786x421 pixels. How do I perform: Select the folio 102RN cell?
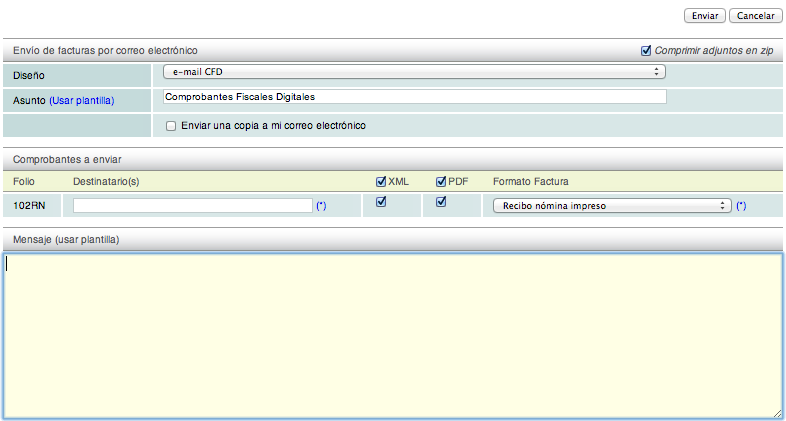[x=27, y=206]
